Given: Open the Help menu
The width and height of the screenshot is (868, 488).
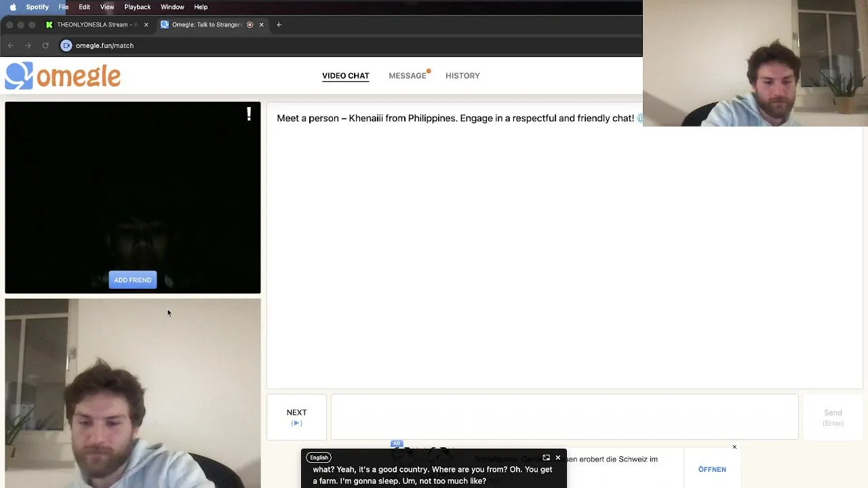Looking at the screenshot, I should point(201,7).
